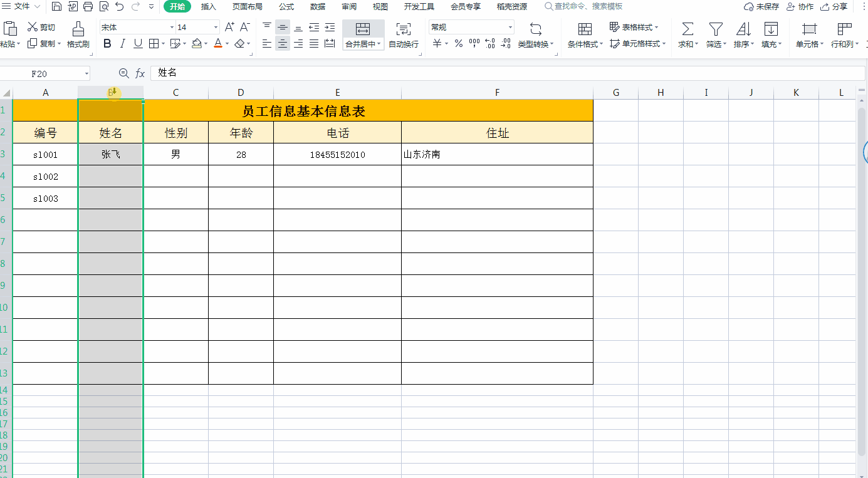Expand the borders dropdown arrow
The width and height of the screenshot is (868, 478).
[x=163, y=44]
